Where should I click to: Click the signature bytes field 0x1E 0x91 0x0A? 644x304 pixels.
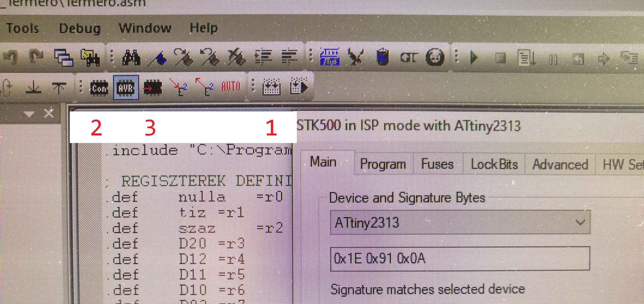pyautogui.click(x=460, y=258)
